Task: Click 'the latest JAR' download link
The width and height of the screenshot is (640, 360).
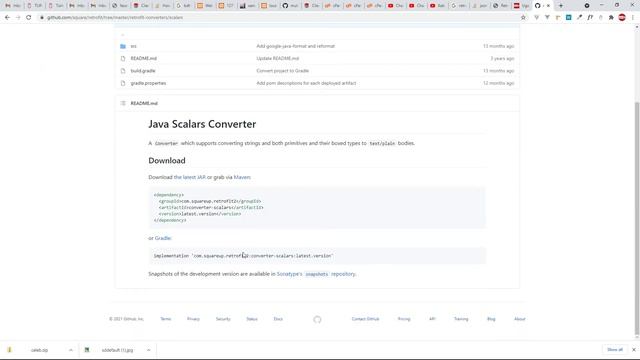Action: pos(190,177)
